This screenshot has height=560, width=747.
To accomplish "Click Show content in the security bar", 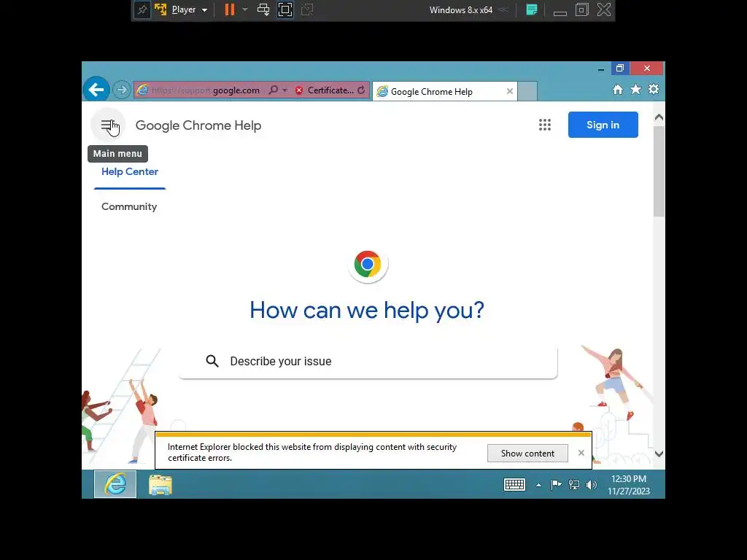I will (x=527, y=454).
